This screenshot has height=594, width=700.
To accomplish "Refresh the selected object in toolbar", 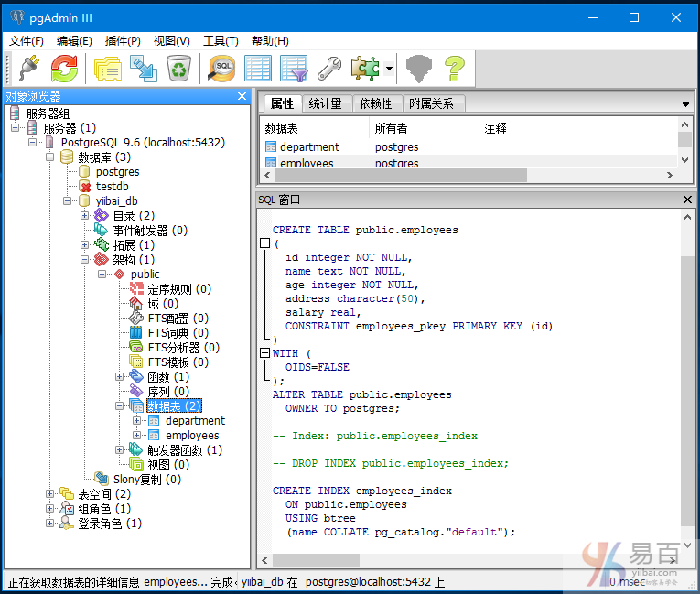I will pyautogui.click(x=64, y=68).
